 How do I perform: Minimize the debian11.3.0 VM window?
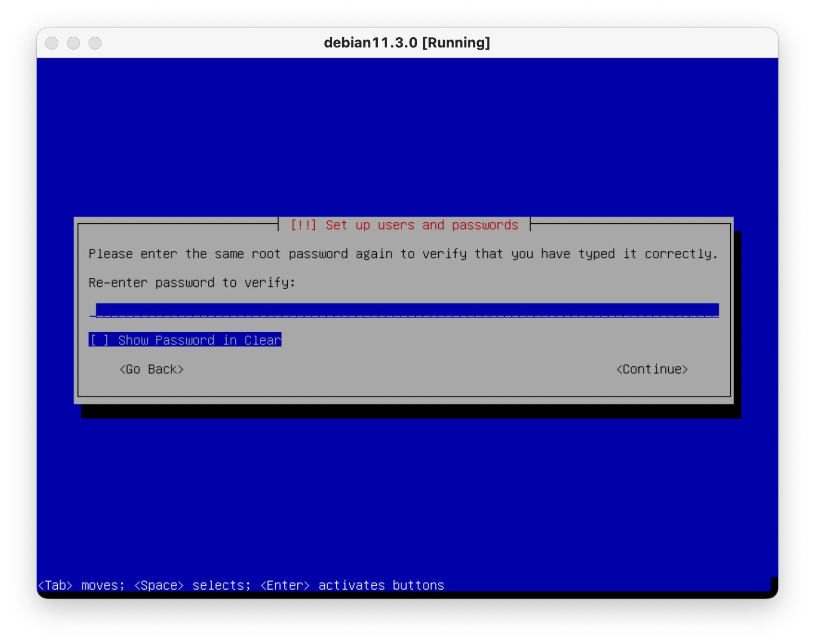pos(73,43)
